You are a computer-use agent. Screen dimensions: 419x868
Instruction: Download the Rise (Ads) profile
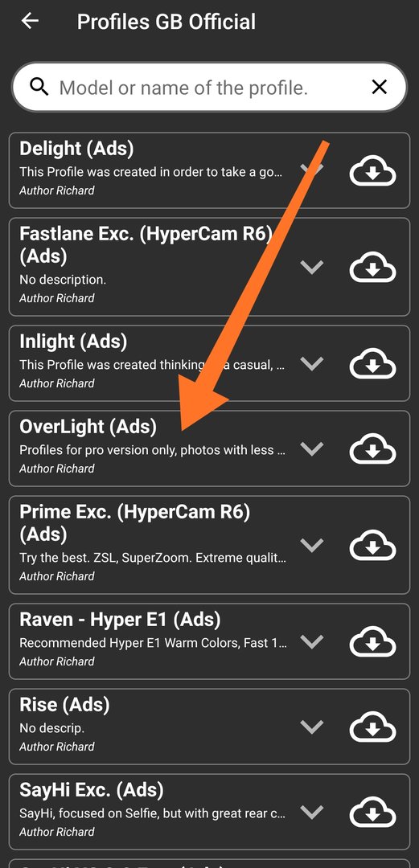(372, 728)
